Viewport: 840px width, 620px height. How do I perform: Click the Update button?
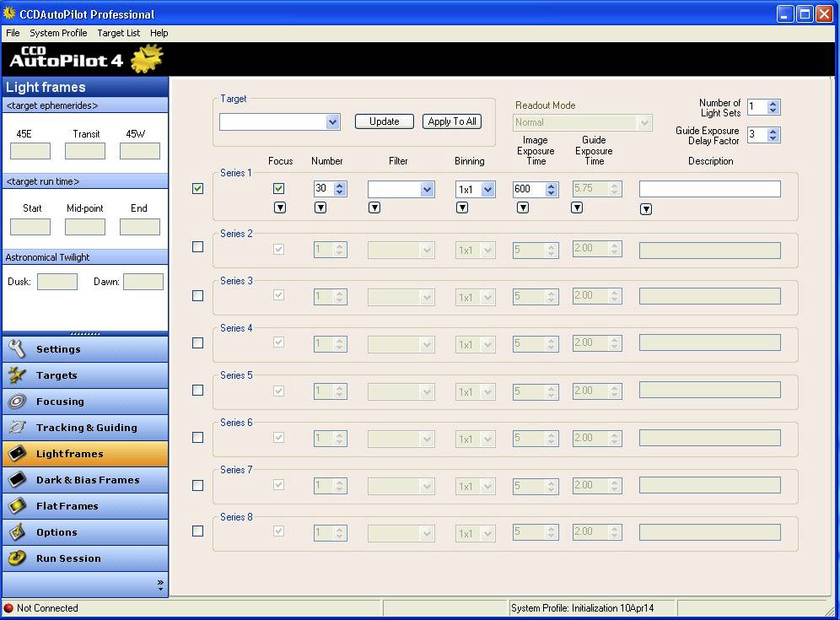point(384,121)
